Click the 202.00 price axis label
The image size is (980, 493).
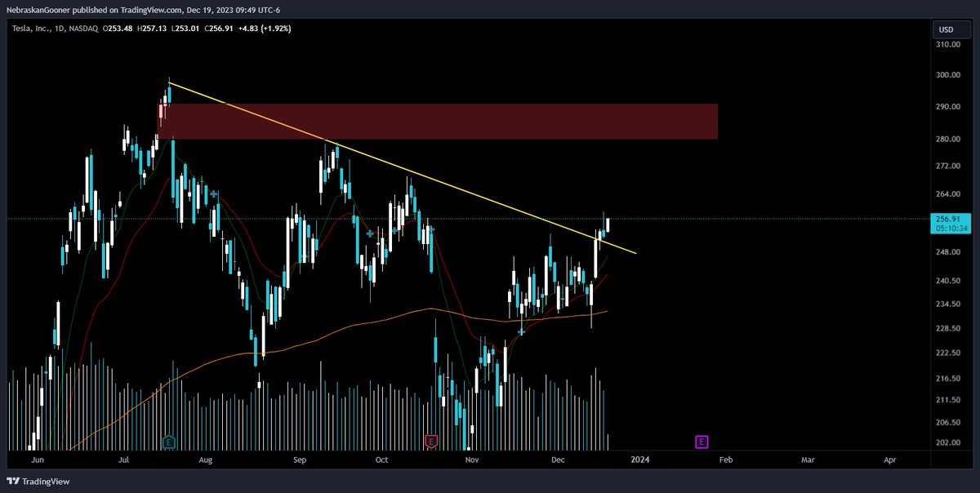point(950,443)
